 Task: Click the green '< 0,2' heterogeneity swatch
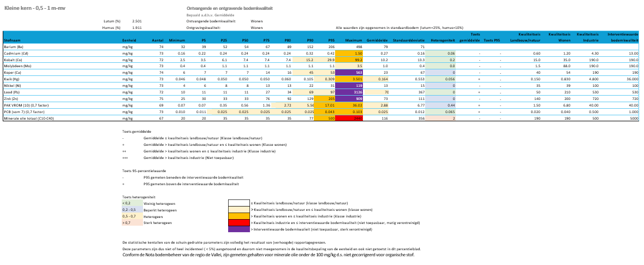coord(132,203)
